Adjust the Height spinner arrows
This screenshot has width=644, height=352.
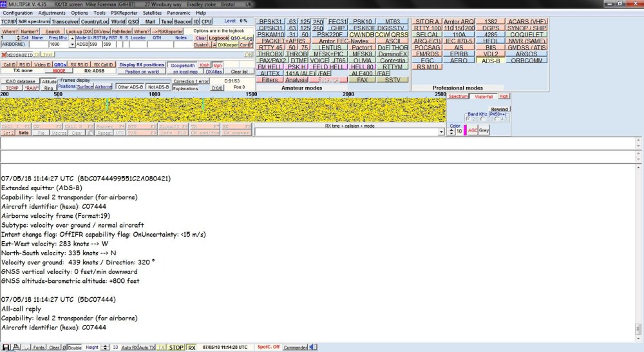[104, 347]
